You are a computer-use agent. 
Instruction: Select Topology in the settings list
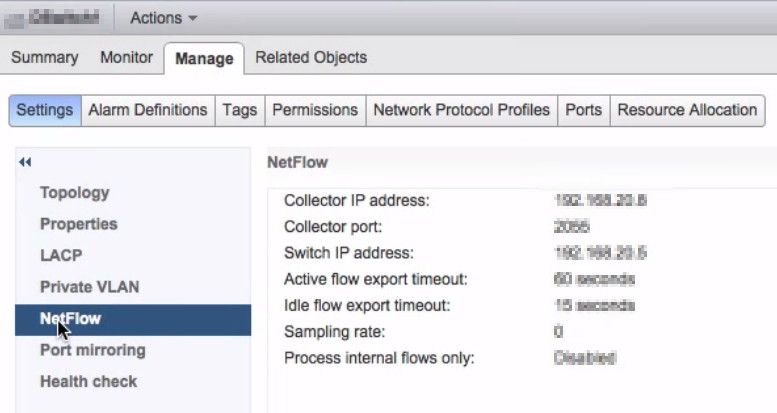[74, 193]
